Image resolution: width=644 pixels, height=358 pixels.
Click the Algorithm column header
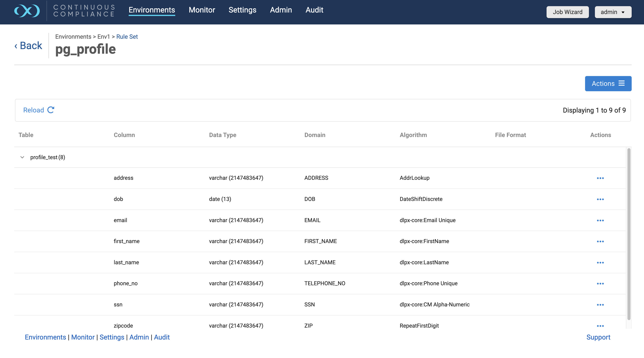(413, 135)
